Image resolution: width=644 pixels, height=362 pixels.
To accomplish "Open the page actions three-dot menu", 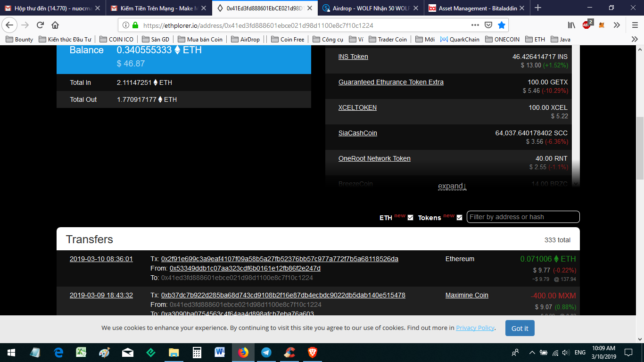I will 475,25.
